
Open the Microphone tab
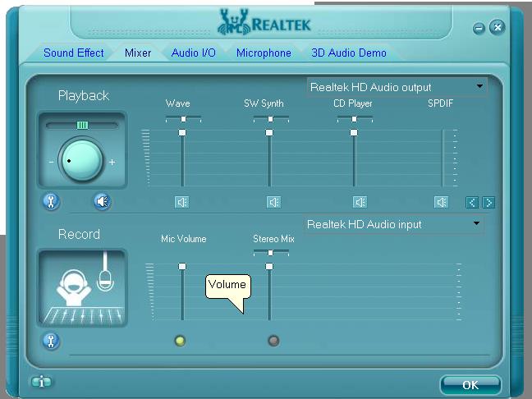pyautogui.click(x=264, y=53)
